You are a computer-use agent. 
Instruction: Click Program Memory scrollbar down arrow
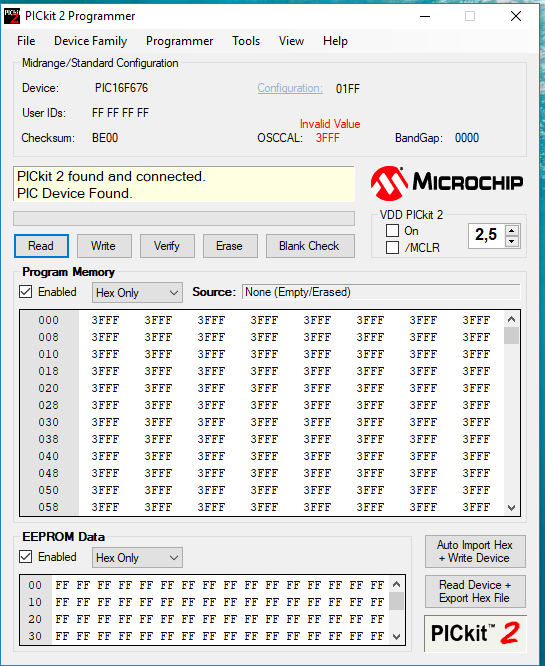pos(511,508)
